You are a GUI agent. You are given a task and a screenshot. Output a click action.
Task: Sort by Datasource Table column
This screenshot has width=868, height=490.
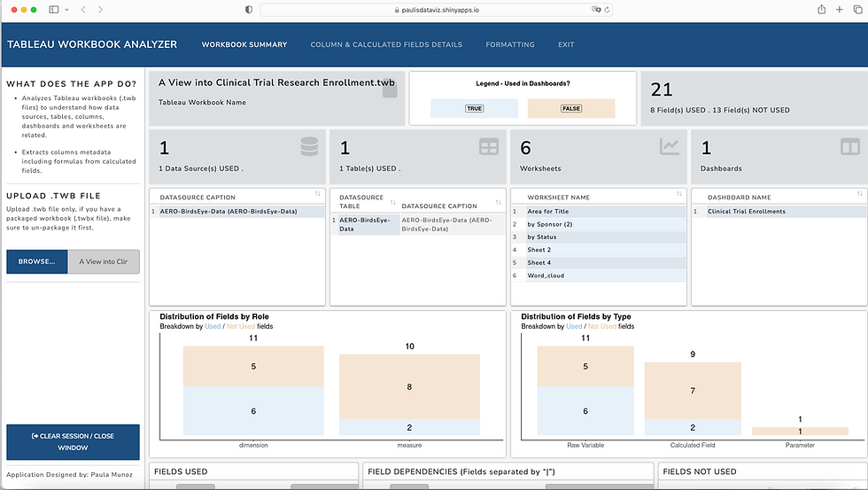point(392,202)
